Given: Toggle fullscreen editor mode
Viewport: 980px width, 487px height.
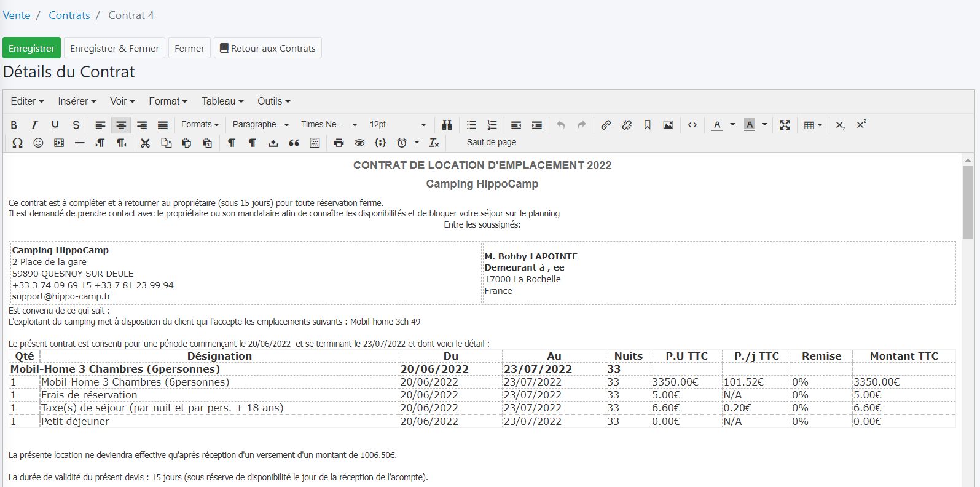Looking at the screenshot, I should pyautogui.click(x=785, y=125).
